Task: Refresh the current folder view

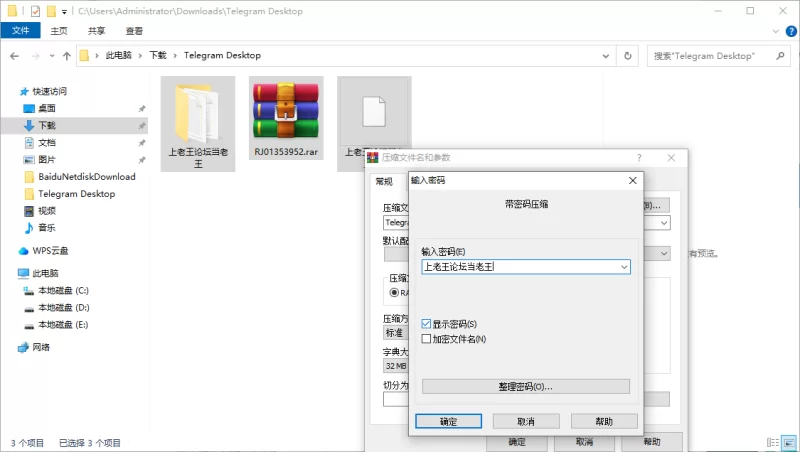Action: pos(628,56)
